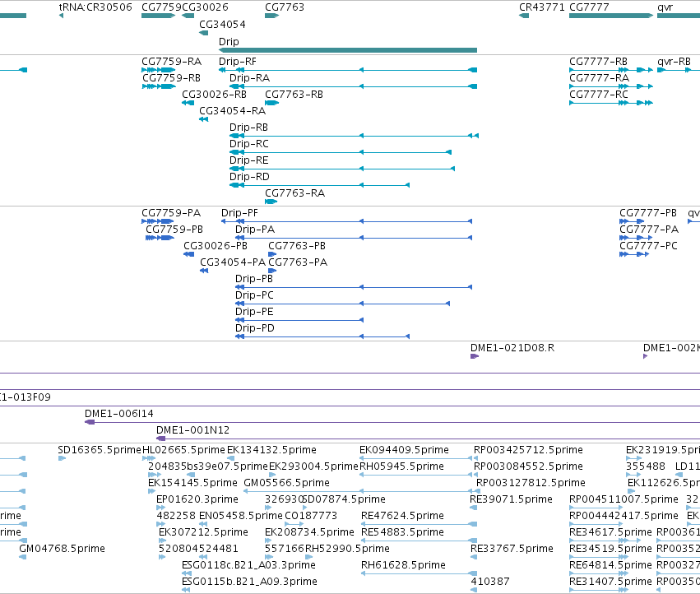This screenshot has width=700, height=594.
Task: Click the CG7759-PA protein label
Action: [171, 213]
